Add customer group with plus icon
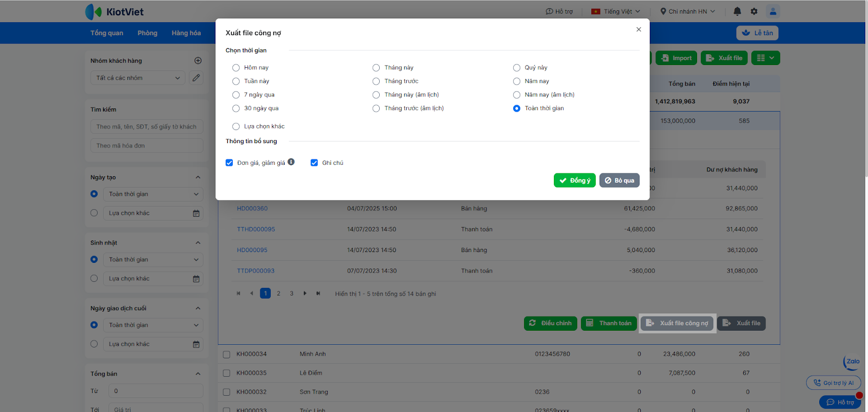The height and width of the screenshot is (412, 868). 198,61
